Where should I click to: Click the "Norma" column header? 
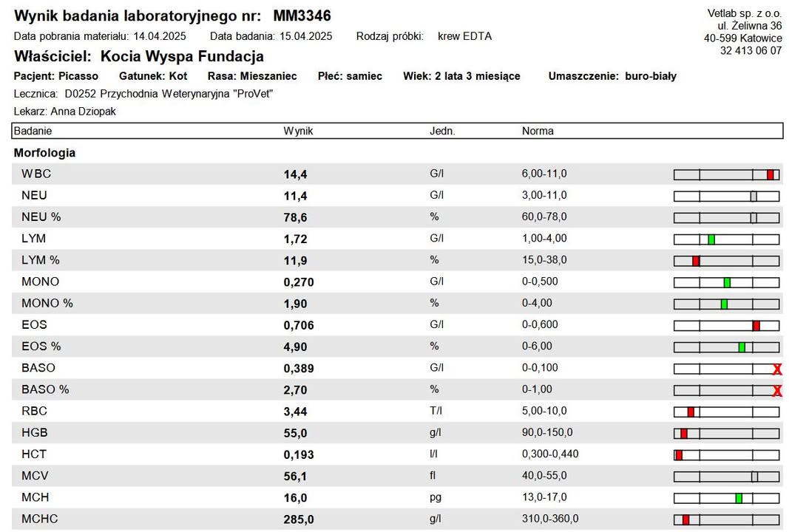pyautogui.click(x=538, y=131)
